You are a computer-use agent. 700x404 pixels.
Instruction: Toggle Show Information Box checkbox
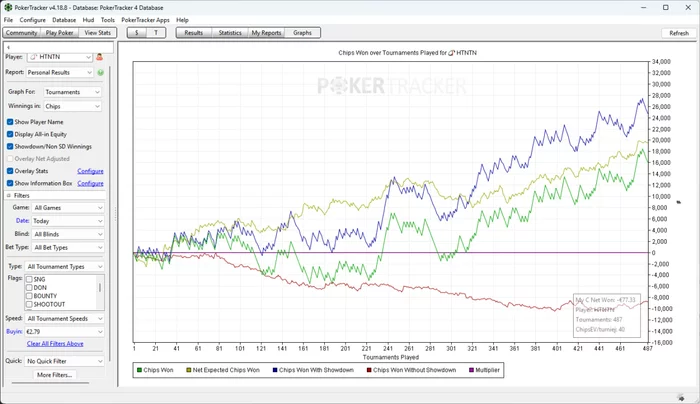click(x=10, y=183)
